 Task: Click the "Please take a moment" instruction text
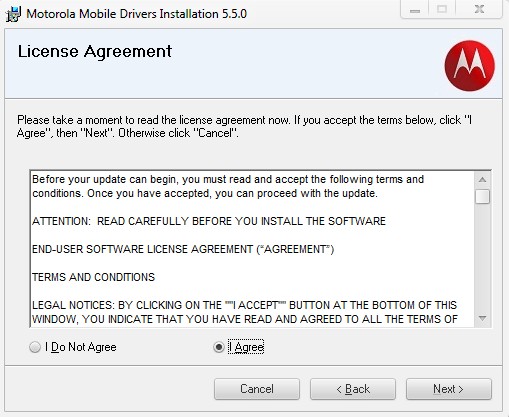pos(244,126)
